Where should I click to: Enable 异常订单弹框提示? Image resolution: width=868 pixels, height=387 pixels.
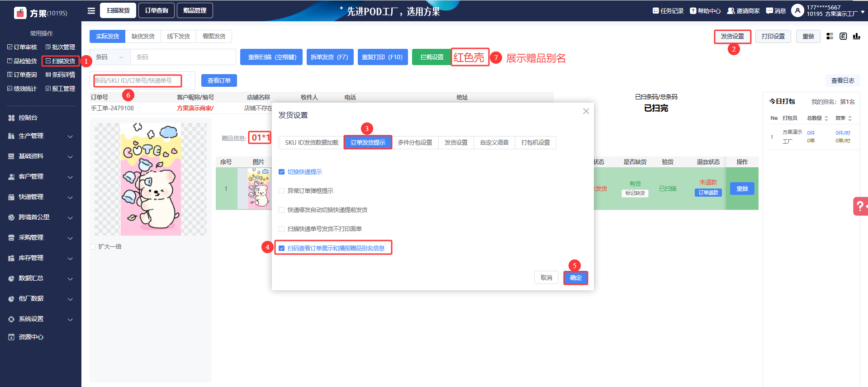pyautogui.click(x=282, y=191)
